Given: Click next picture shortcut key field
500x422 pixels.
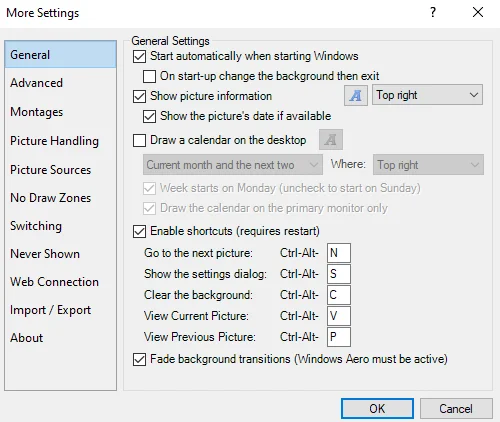Looking at the screenshot, I should click(339, 253).
